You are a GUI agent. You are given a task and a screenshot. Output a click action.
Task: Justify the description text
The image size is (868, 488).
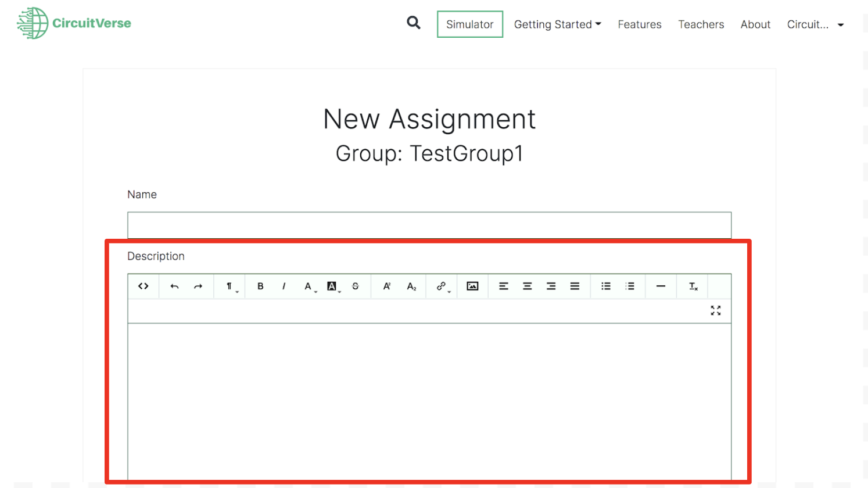coord(575,286)
